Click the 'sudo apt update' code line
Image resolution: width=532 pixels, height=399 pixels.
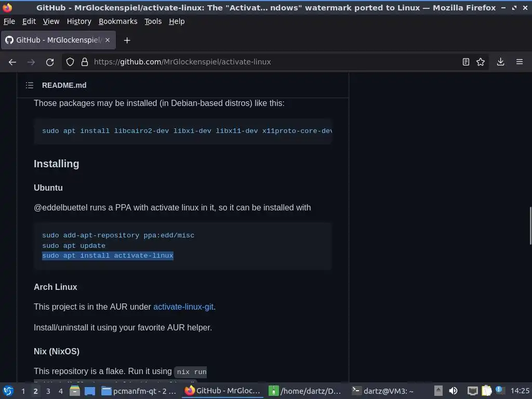(x=74, y=245)
